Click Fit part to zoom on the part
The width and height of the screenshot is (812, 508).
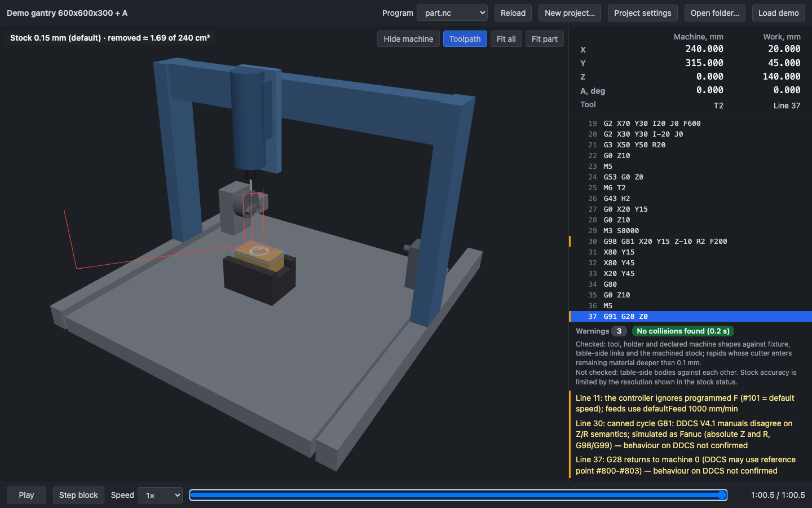tap(544, 39)
